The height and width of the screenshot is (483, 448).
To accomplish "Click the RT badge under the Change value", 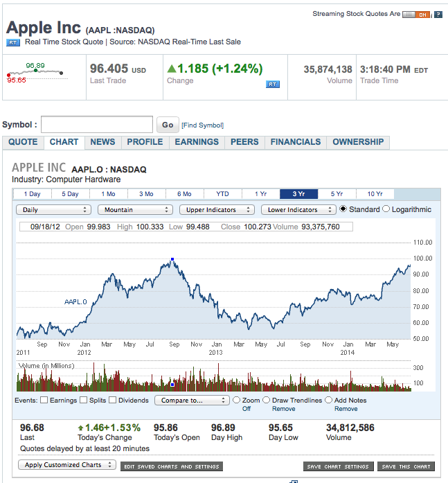I will click(273, 84).
